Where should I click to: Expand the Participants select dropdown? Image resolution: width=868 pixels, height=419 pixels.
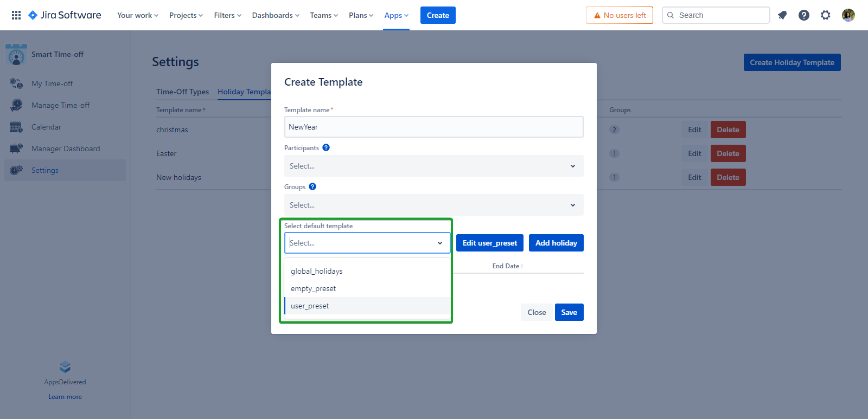tap(433, 166)
